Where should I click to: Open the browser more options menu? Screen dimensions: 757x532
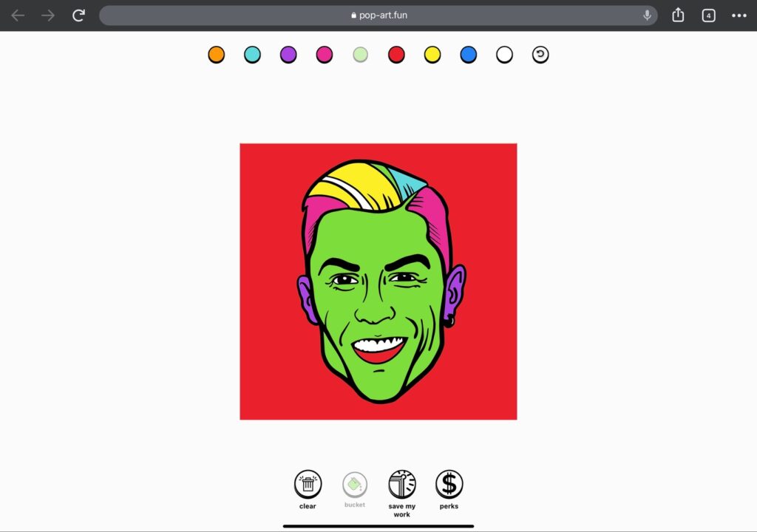click(739, 16)
